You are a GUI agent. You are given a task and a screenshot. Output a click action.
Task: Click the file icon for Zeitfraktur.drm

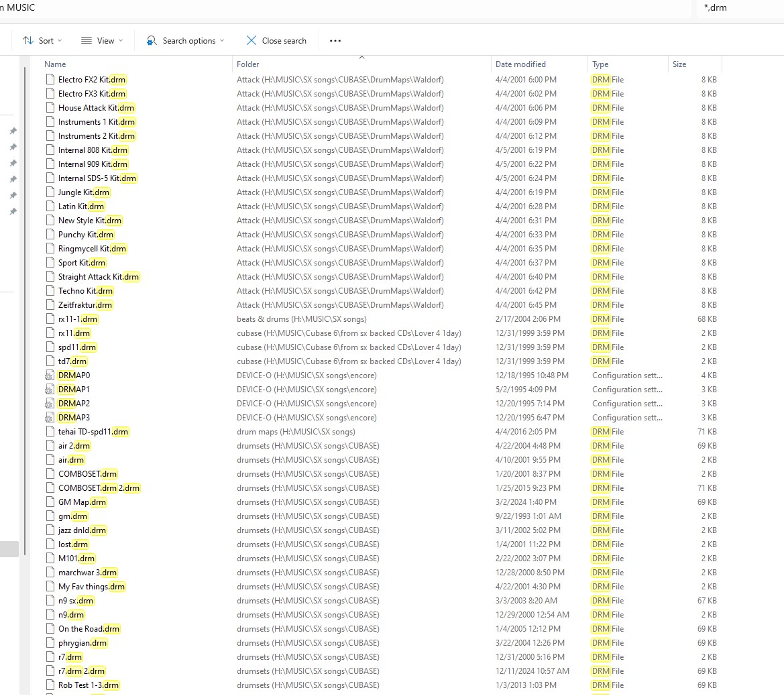(x=50, y=304)
